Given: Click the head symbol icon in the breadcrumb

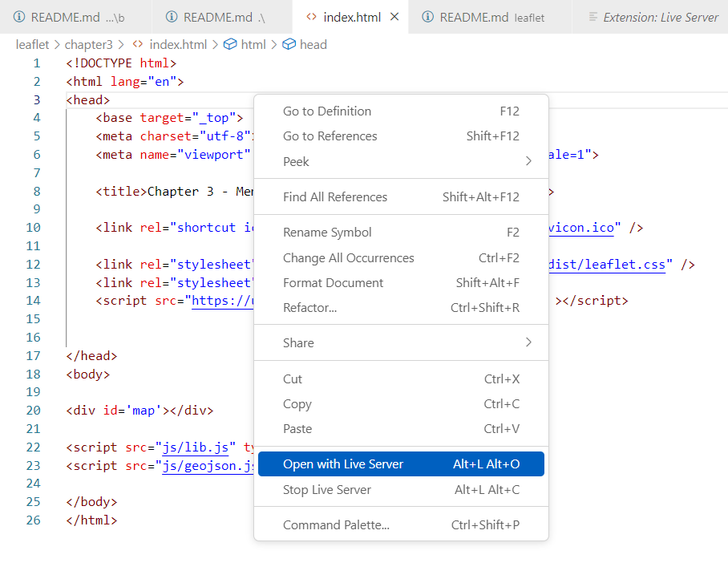Looking at the screenshot, I should (x=289, y=44).
